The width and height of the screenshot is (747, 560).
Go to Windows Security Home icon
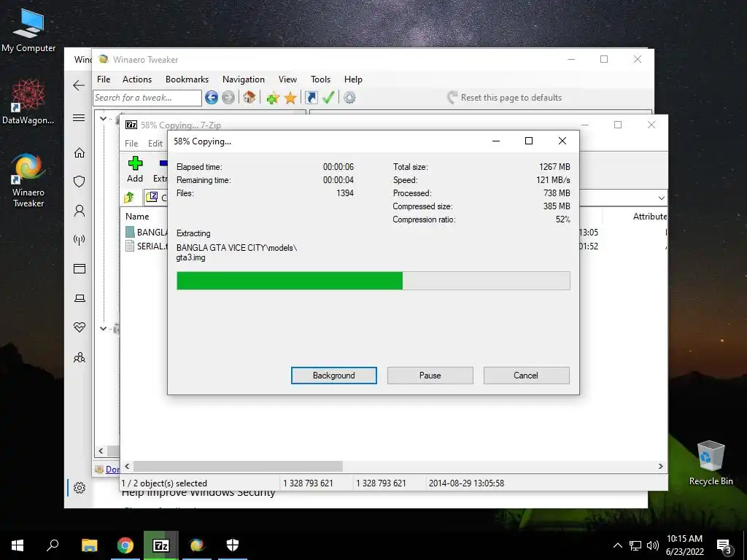pyautogui.click(x=80, y=153)
